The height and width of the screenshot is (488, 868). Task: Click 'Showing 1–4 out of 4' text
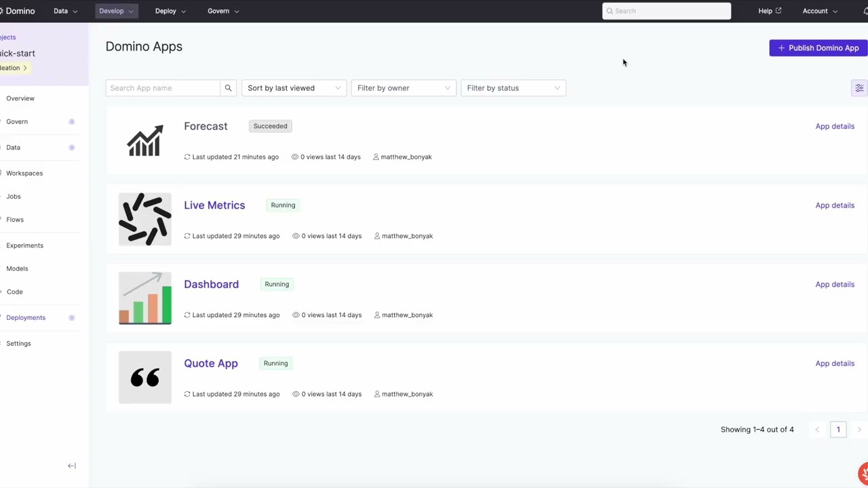(x=757, y=430)
